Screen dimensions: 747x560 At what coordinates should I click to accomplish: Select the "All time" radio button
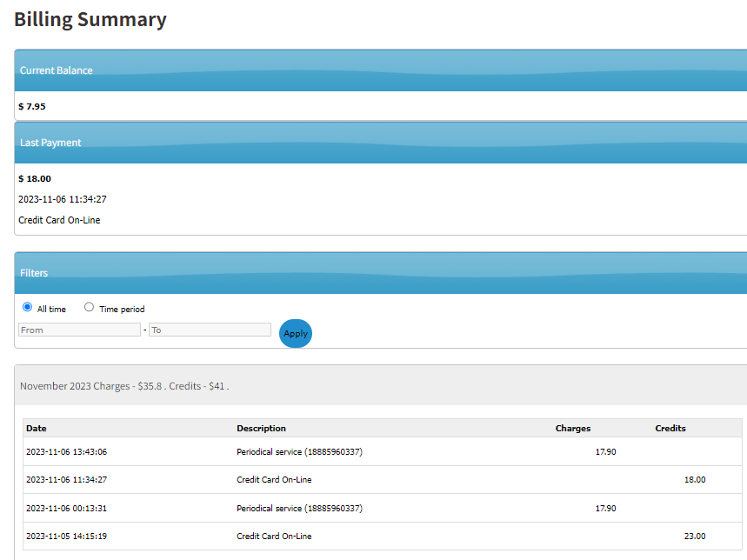(x=27, y=308)
